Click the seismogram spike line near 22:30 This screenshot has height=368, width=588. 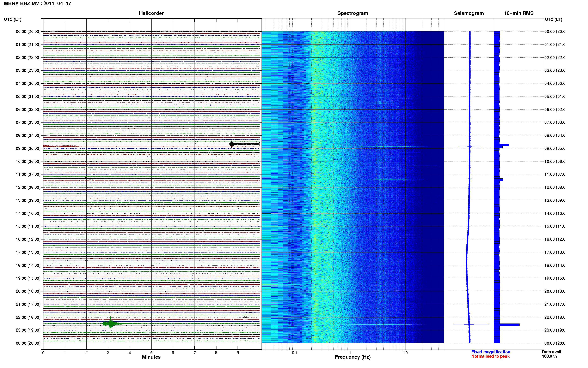point(471,324)
